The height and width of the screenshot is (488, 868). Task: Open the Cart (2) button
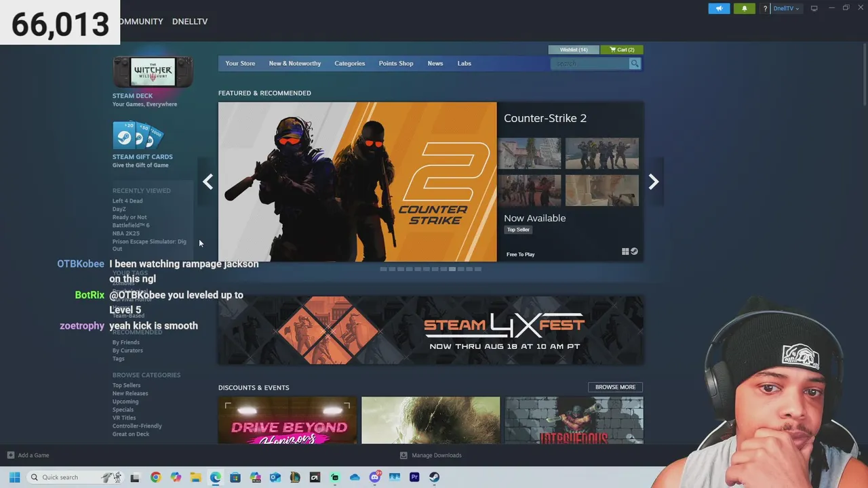pos(622,49)
